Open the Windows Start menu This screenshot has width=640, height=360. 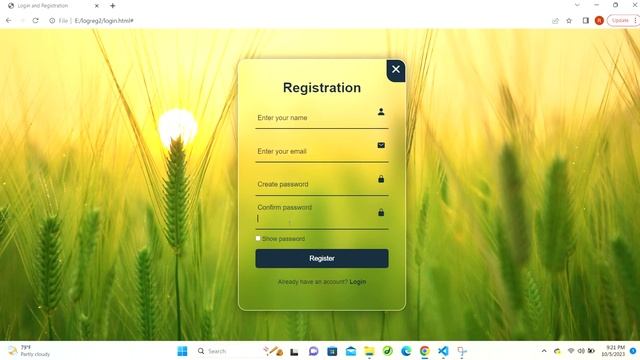(182, 351)
